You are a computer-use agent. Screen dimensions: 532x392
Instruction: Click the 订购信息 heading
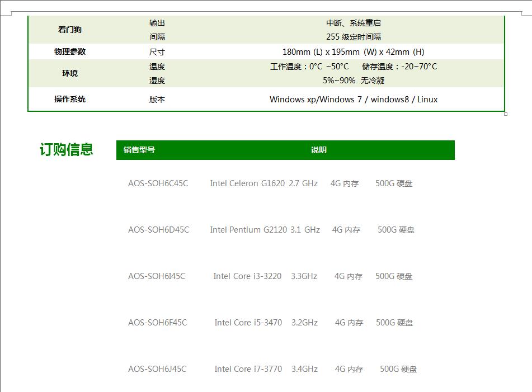coord(67,150)
